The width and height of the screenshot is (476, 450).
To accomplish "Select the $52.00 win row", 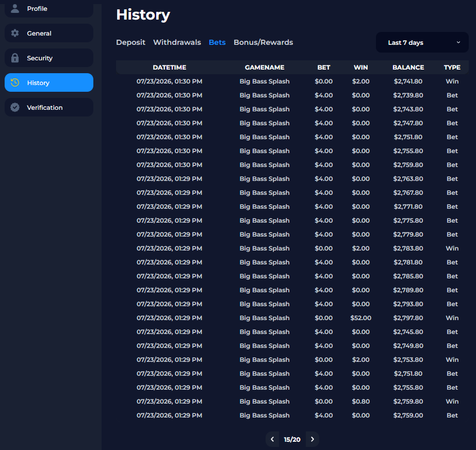I will pyautogui.click(x=292, y=318).
